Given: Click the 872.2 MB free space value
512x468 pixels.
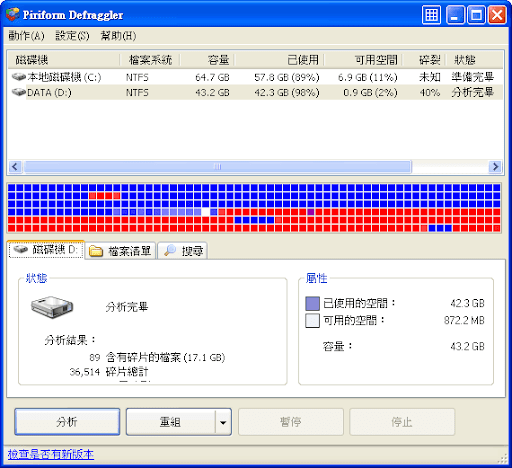Looking at the screenshot, I should pyautogui.click(x=464, y=320).
